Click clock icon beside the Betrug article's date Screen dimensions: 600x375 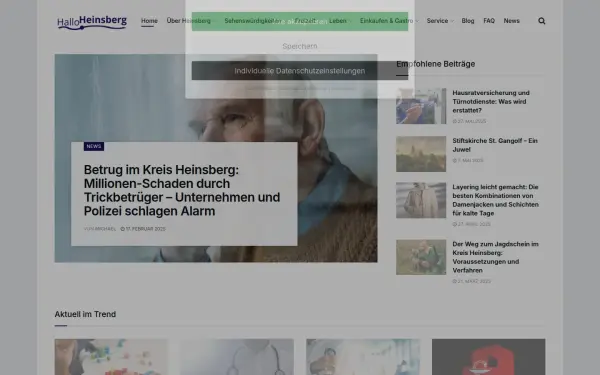(122, 229)
